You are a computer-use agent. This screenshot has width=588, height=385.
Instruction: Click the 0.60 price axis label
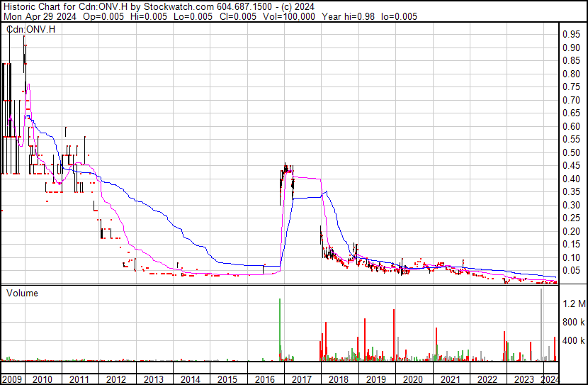(572, 126)
